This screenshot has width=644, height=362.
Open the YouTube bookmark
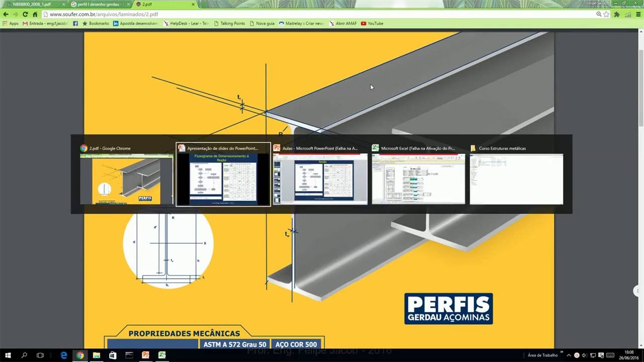click(x=372, y=23)
